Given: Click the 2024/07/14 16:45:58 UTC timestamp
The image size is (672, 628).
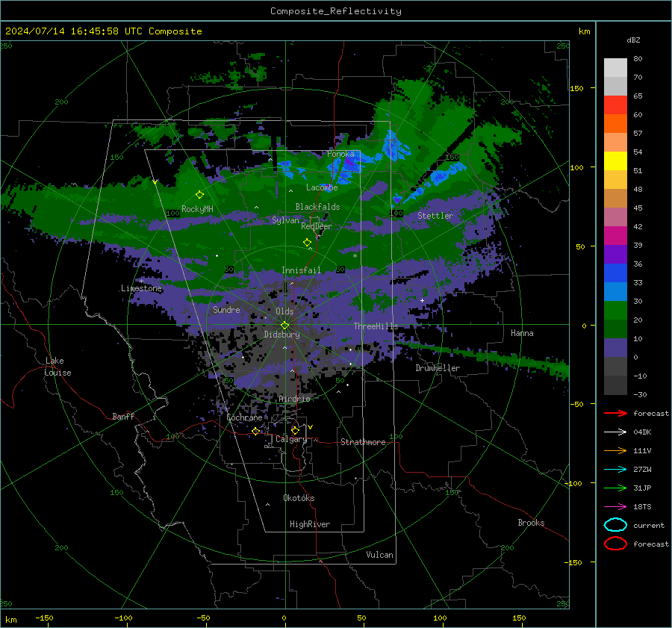Looking at the screenshot, I should (x=103, y=31).
